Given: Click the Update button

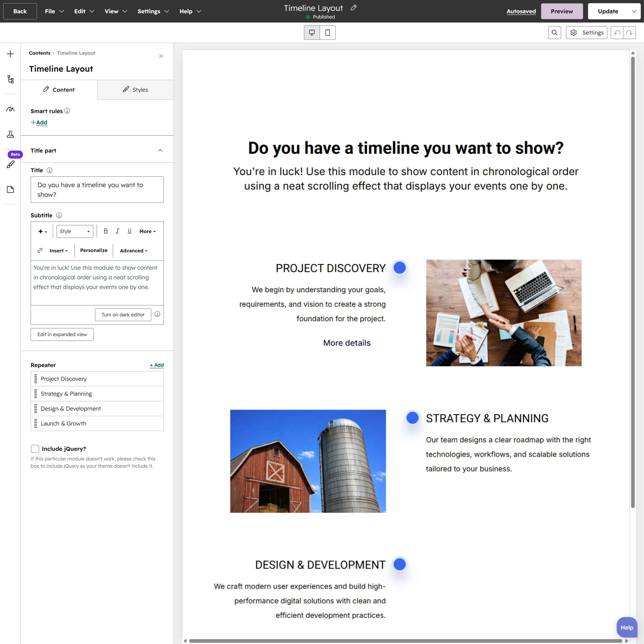Looking at the screenshot, I should point(608,11).
